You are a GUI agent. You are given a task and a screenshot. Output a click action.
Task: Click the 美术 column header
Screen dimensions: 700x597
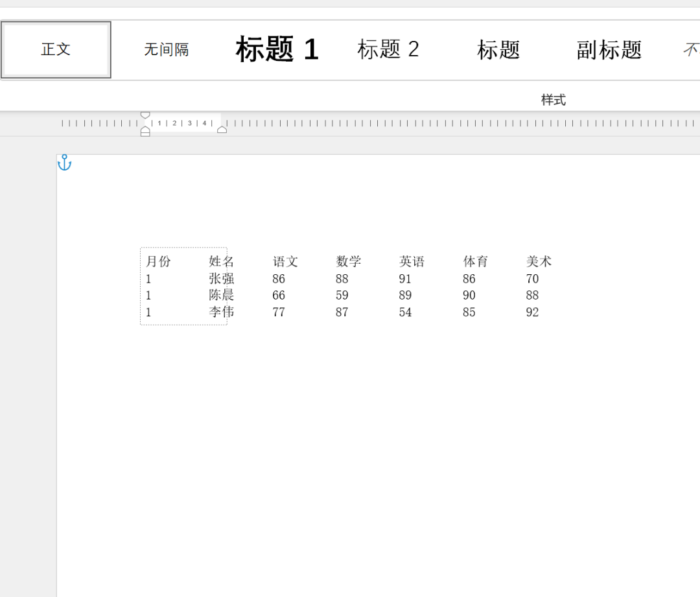pyautogui.click(x=538, y=262)
